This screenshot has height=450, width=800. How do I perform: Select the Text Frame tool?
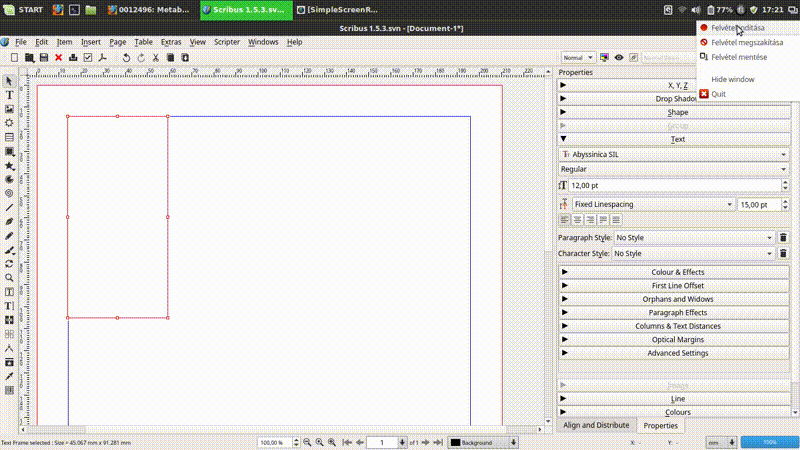click(x=9, y=94)
